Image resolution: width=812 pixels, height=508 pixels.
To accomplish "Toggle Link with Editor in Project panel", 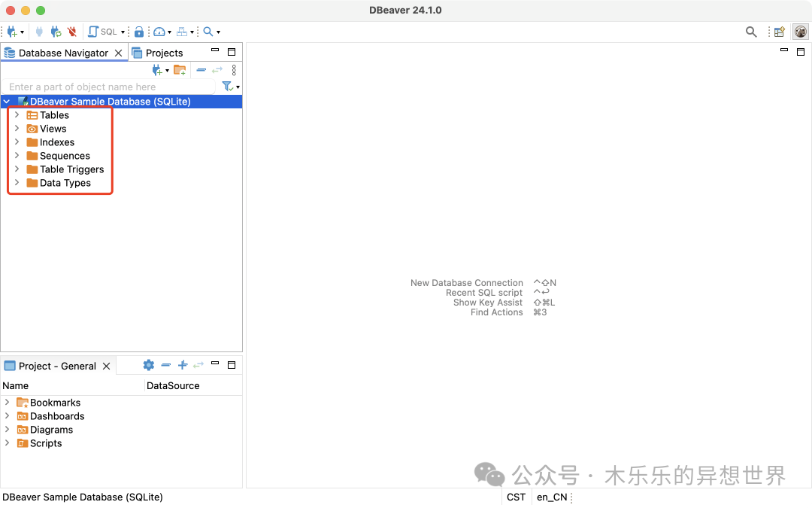I will click(198, 365).
